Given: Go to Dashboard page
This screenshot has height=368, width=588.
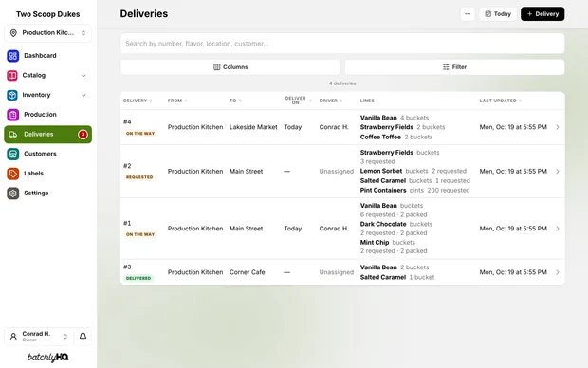Looking at the screenshot, I should [48, 56].
